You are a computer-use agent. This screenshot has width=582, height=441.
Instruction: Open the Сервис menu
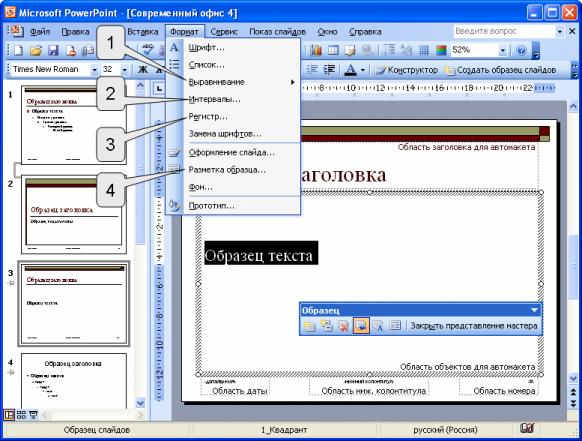224,32
